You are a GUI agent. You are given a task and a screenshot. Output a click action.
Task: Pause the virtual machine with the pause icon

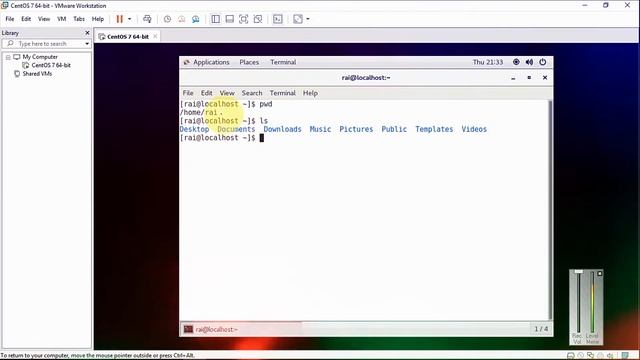(x=120, y=19)
